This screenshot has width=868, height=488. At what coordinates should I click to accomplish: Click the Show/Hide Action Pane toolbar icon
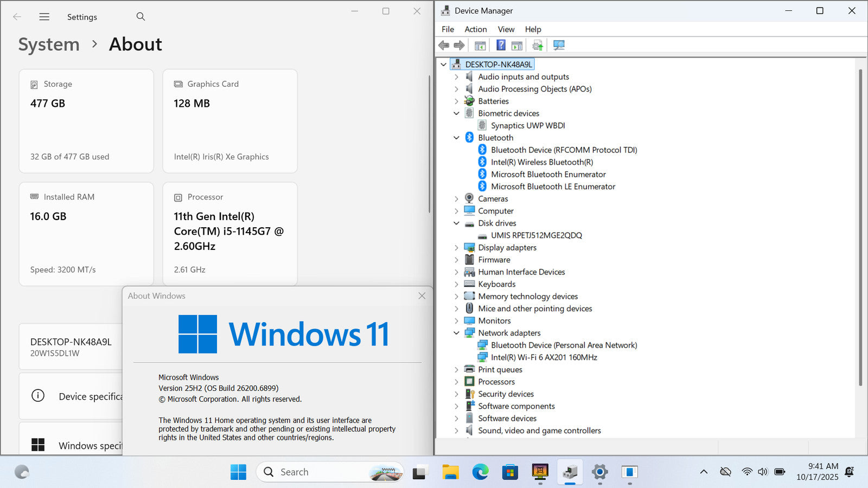point(517,45)
